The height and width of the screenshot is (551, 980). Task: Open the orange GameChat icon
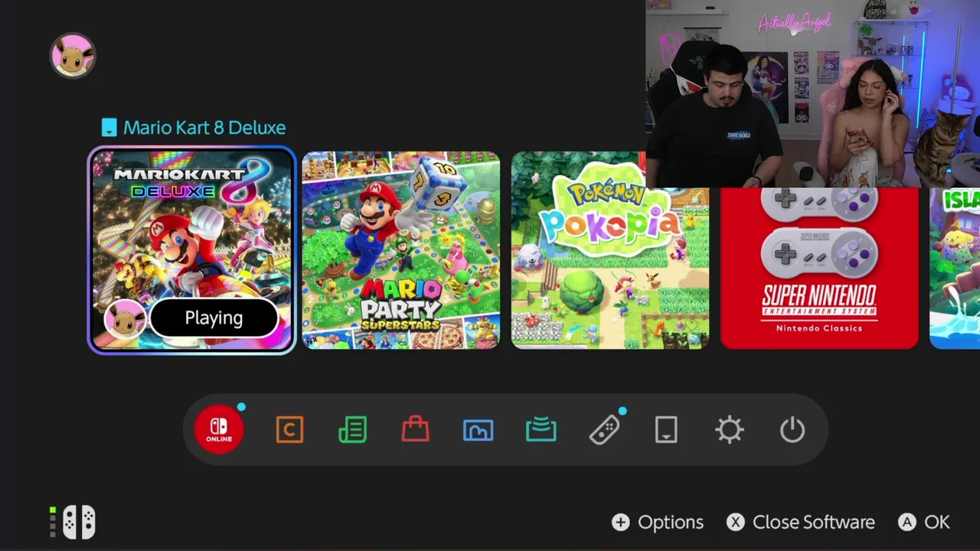(x=289, y=430)
